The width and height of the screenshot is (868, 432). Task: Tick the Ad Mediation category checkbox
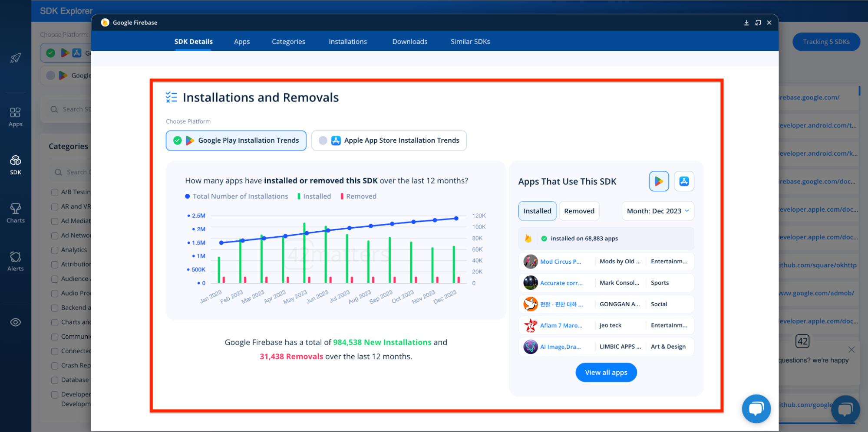[55, 221]
